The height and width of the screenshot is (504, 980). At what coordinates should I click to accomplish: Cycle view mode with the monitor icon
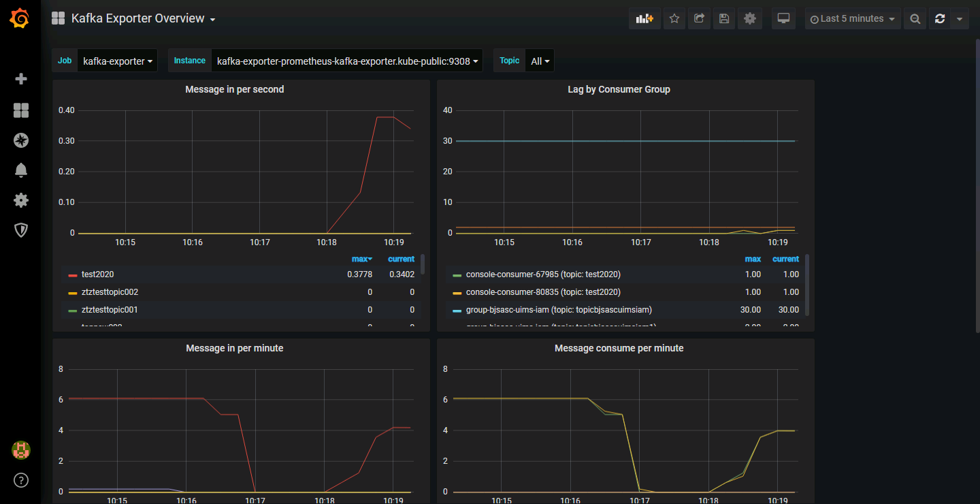tap(784, 18)
